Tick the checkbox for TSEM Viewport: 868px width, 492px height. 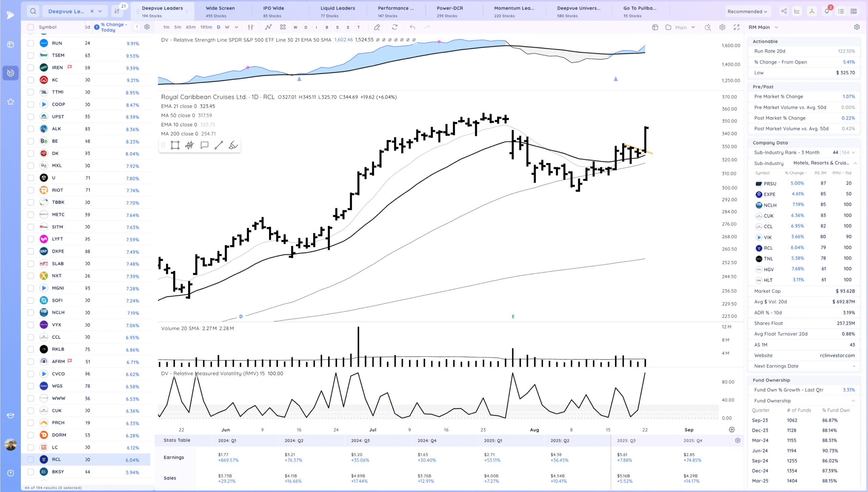pyautogui.click(x=31, y=55)
